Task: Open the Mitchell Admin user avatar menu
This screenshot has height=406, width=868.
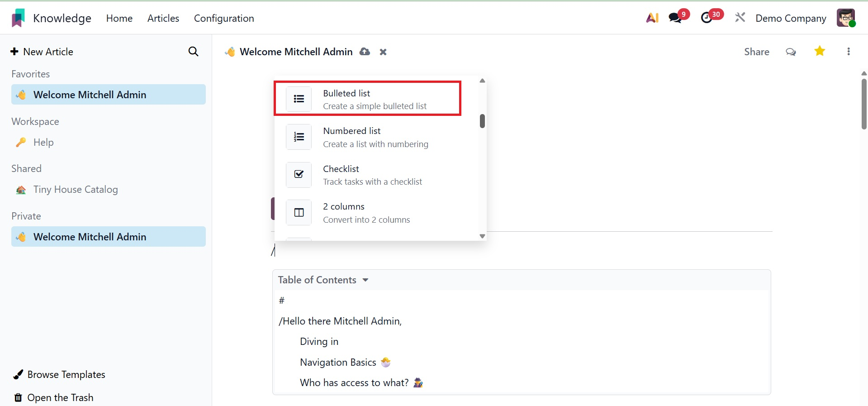Action: [845, 18]
